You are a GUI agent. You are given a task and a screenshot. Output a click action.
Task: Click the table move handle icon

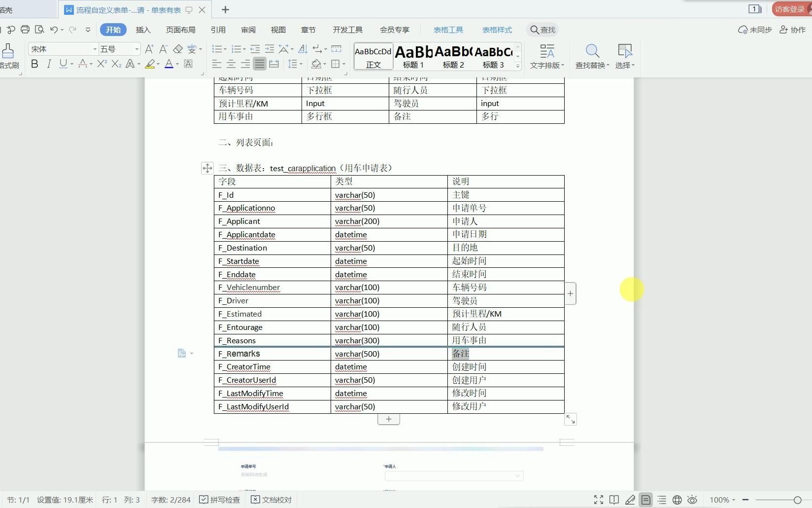pyautogui.click(x=207, y=168)
